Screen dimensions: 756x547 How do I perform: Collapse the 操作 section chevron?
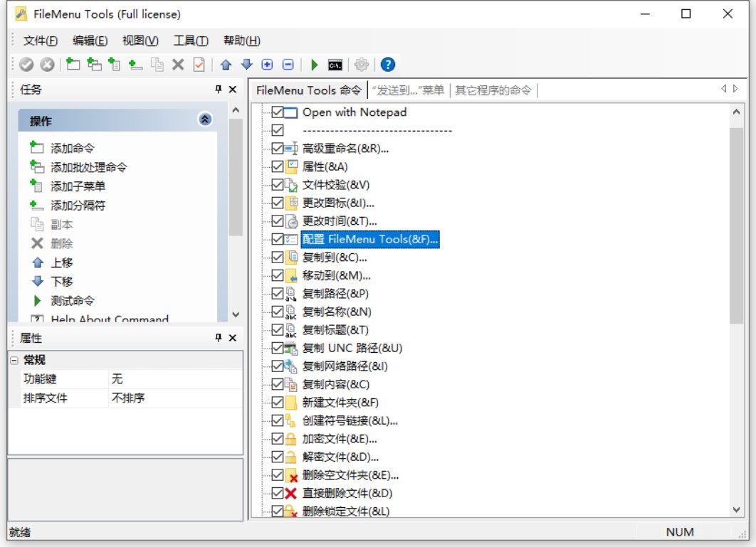coord(205,119)
